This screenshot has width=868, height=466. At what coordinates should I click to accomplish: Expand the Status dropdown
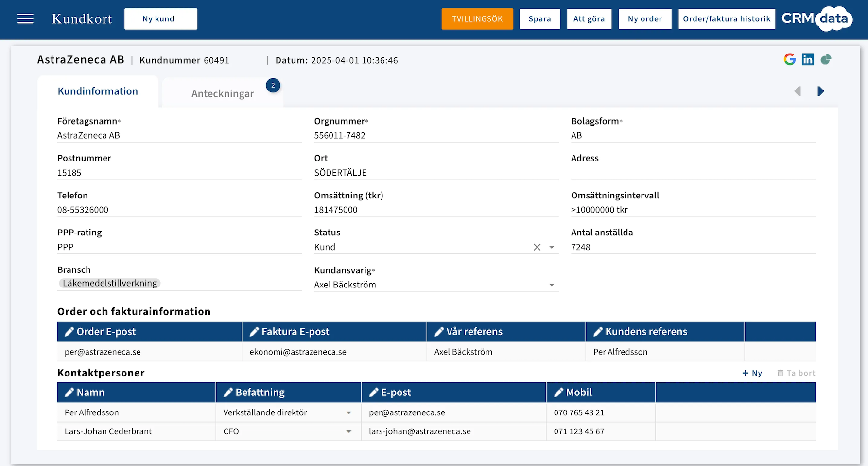point(552,247)
